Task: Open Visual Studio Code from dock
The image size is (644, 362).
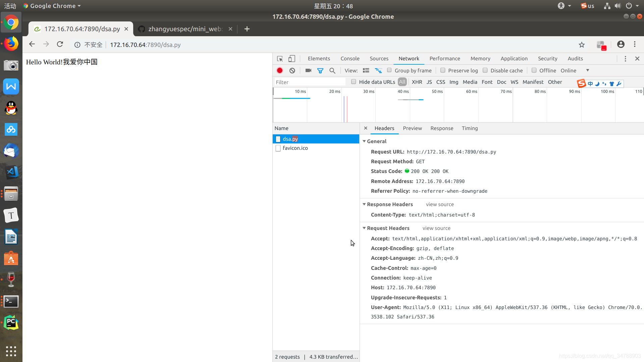Action: tap(11, 172)
